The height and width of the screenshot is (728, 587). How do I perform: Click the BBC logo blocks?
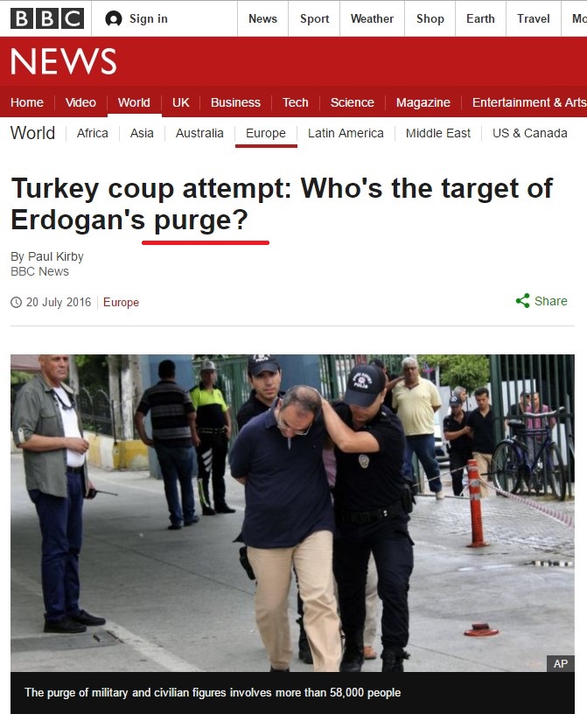(47, 18)
